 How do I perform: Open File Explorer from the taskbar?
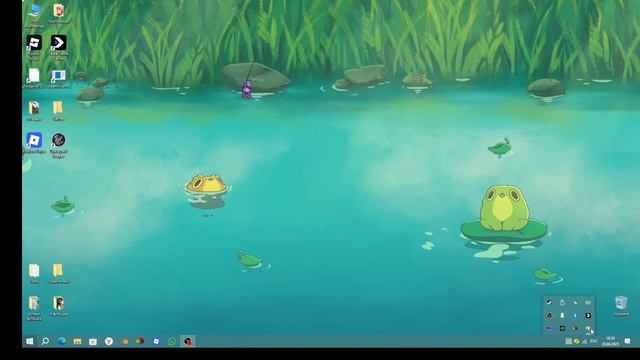pyautogui.click(x=77, y=341)
